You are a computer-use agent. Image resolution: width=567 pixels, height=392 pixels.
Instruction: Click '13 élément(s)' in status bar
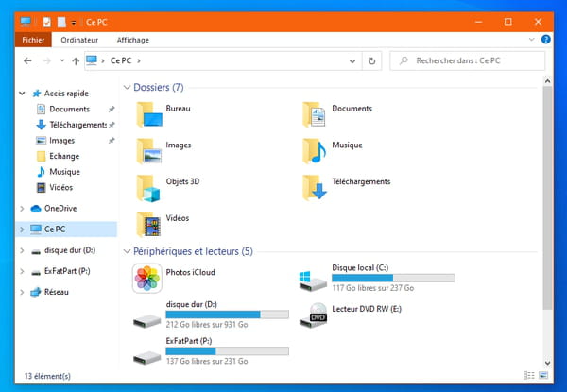[47, 376]
